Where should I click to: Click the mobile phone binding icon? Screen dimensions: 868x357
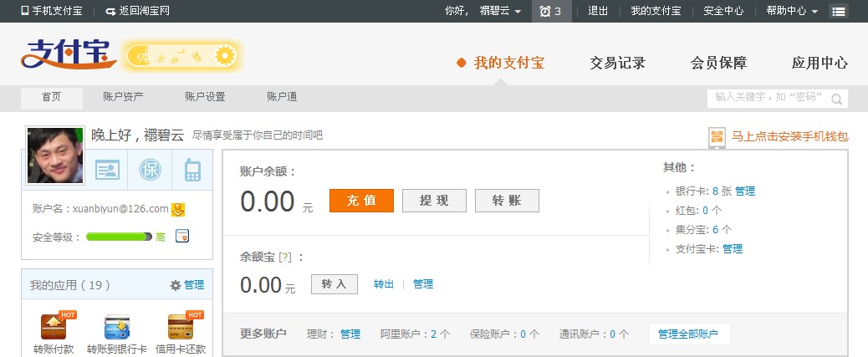(193, 171)
